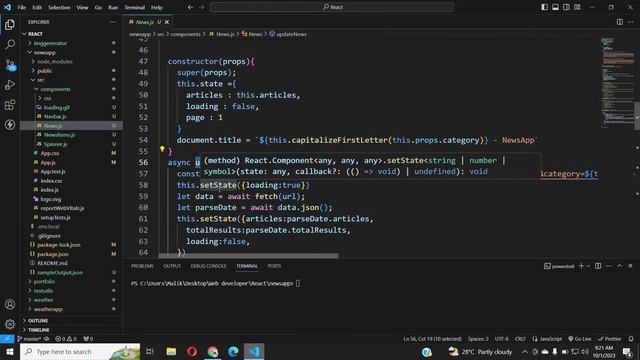Close the News.js editor tab
Screen dimensions: 640x360
167,22
